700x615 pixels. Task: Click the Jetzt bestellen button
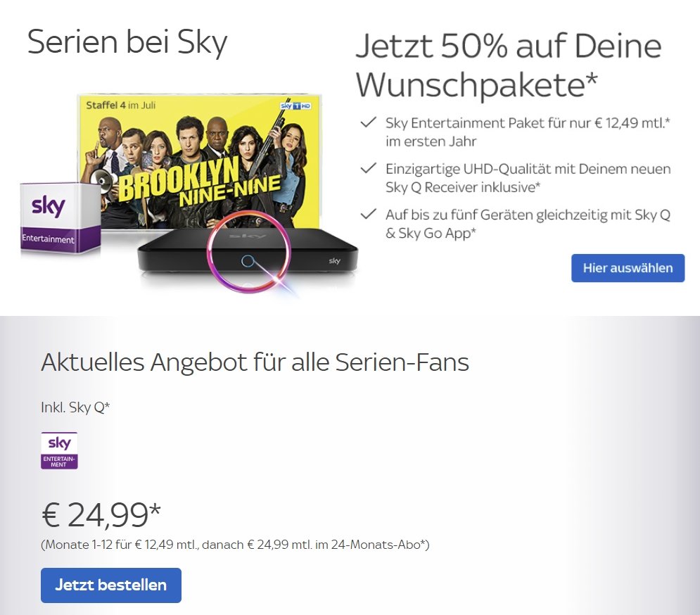click(x=110, y=585)
